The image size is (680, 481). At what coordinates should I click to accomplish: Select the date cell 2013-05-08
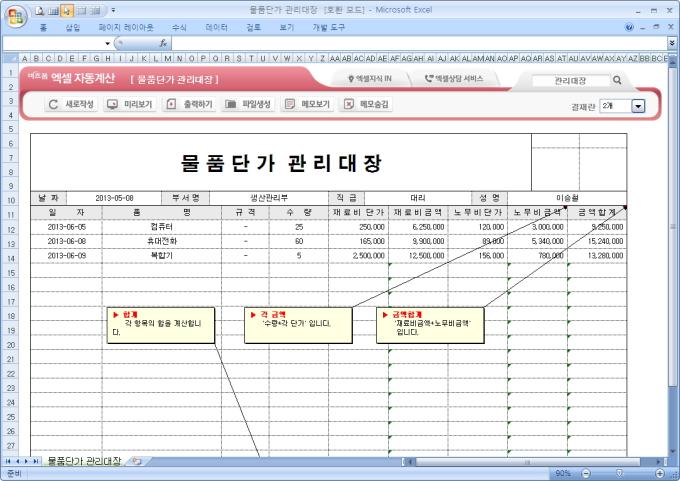coord(114,198)
